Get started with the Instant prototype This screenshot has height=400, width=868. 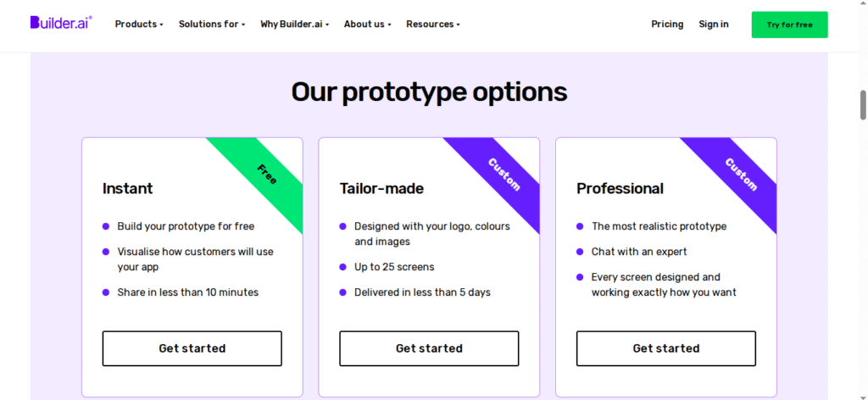click(x=192, y=348)
